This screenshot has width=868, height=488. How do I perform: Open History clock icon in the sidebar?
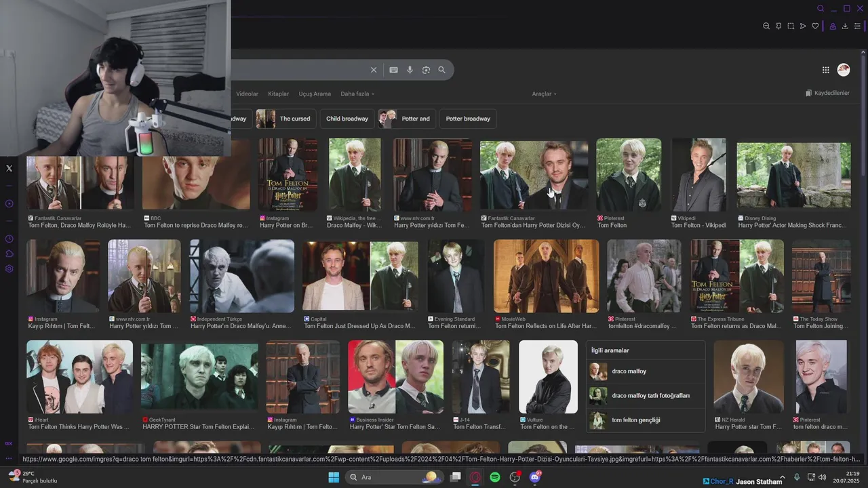(9, 239)
